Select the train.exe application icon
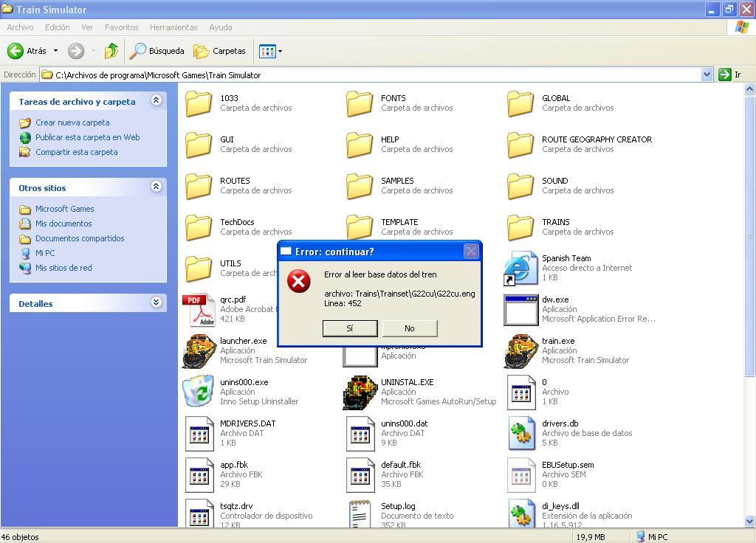 pyautogui.click(x=521, y=350)
